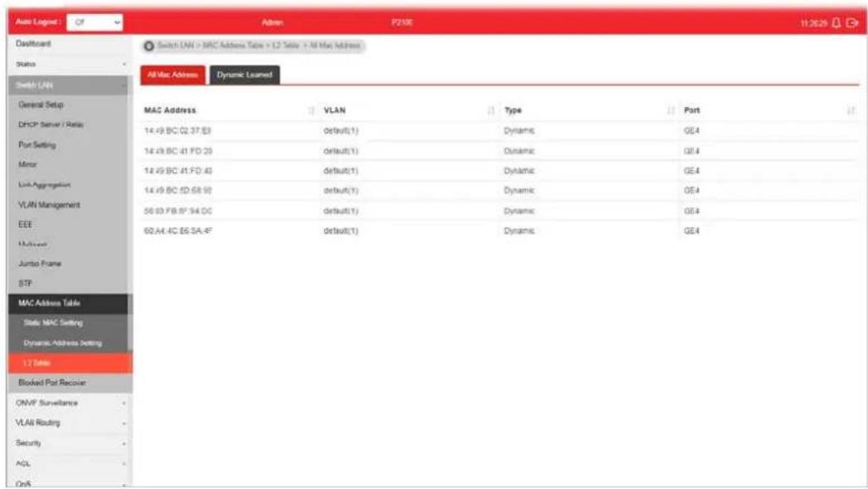
Task: Click the Port column header
Action: (692, 111)
